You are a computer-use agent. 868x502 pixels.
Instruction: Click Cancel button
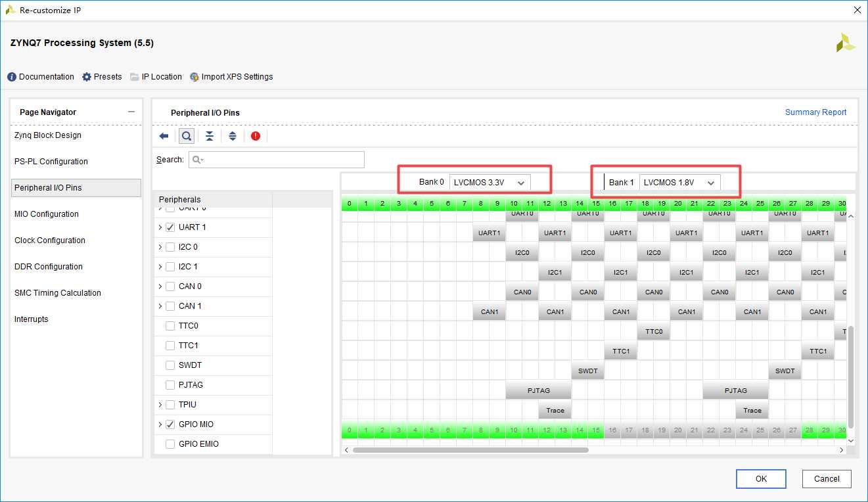pos(827,479)
